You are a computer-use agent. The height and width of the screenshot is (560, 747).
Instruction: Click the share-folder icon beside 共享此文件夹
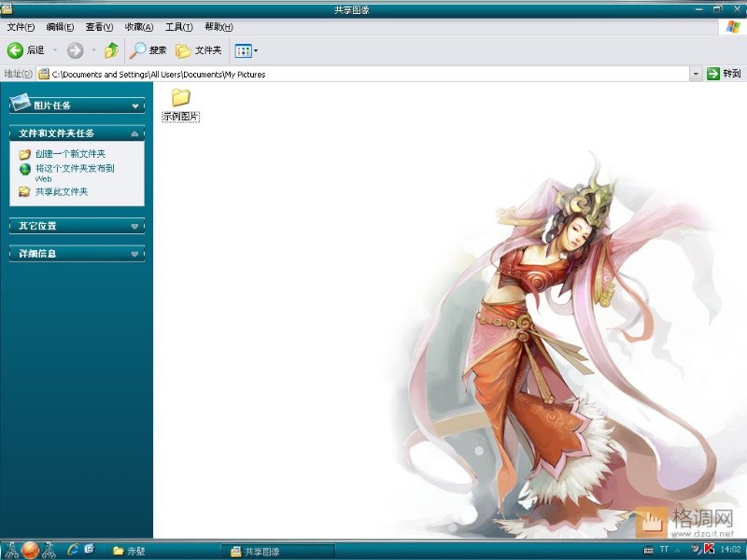tap(24, 192)
